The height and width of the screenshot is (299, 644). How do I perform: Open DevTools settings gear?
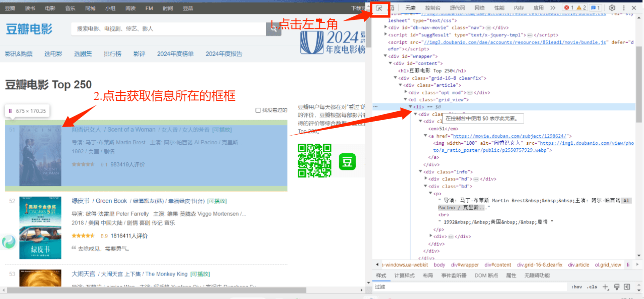(612, 8)
